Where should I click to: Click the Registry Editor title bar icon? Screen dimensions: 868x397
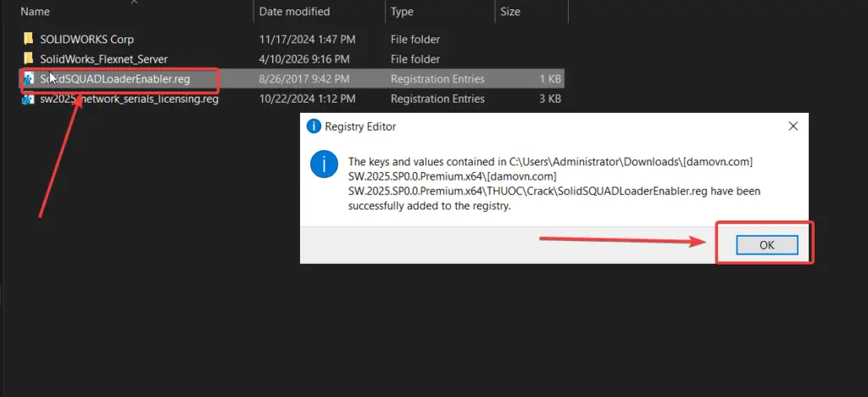pyautogui.click(x=314, y=126)
